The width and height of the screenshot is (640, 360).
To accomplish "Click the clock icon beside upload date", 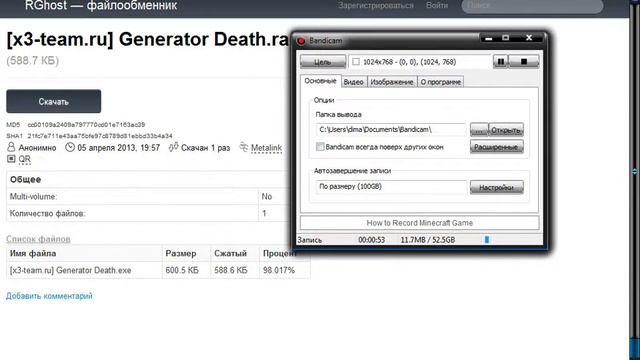I will [70, 147].
